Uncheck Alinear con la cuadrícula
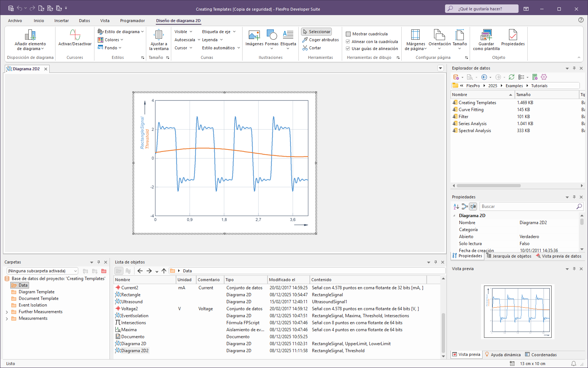This screenshot has height=368, width=588. click(348, 42)
